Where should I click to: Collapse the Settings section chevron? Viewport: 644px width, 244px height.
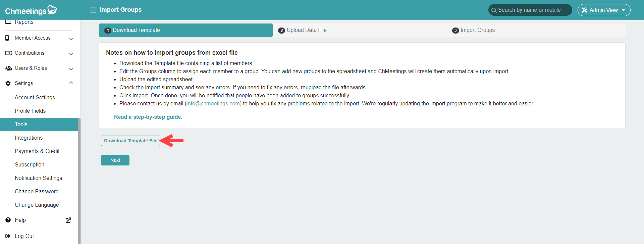pyautogui.click(x=71, y=83)
